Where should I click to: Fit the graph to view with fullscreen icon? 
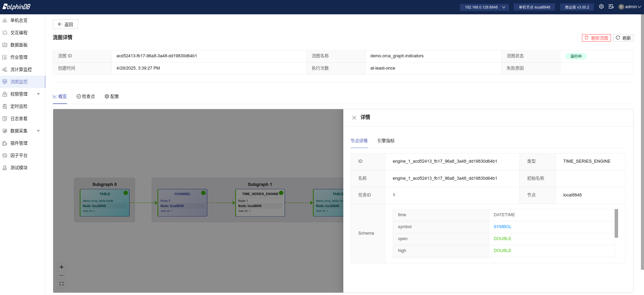(x=62, y=284)
